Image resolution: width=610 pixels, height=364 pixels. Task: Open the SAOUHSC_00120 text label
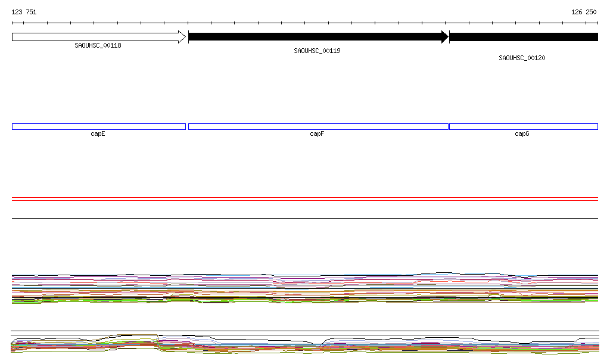tap(522, 58)
